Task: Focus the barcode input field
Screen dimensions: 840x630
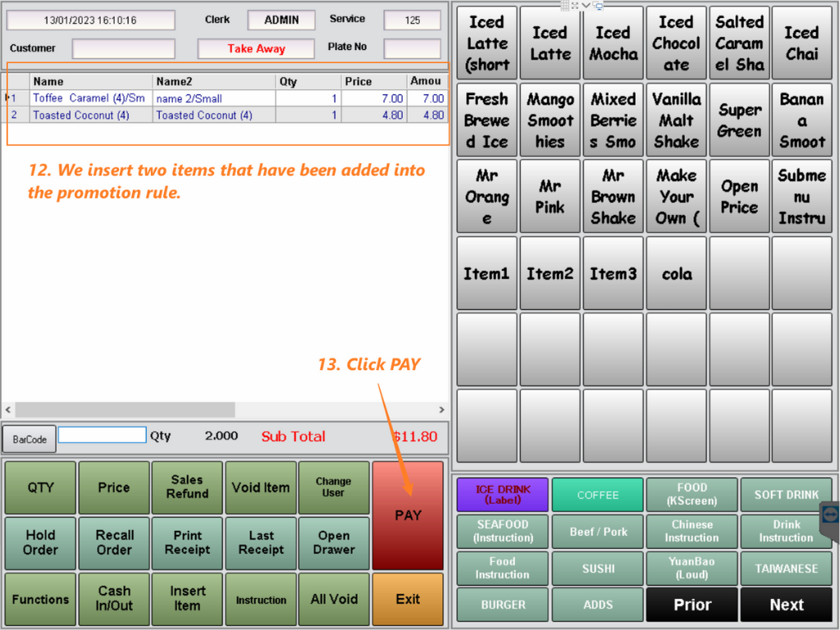Action: (x=102, y=436)
